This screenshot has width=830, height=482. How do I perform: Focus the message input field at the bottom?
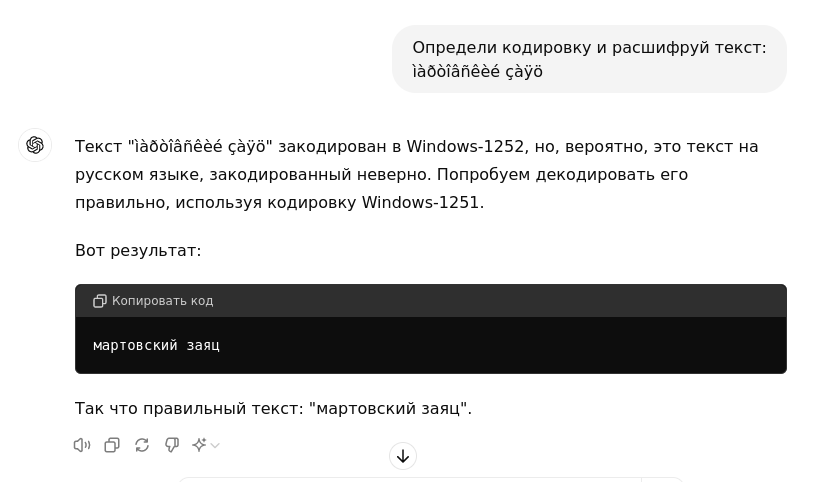point(430,479)
